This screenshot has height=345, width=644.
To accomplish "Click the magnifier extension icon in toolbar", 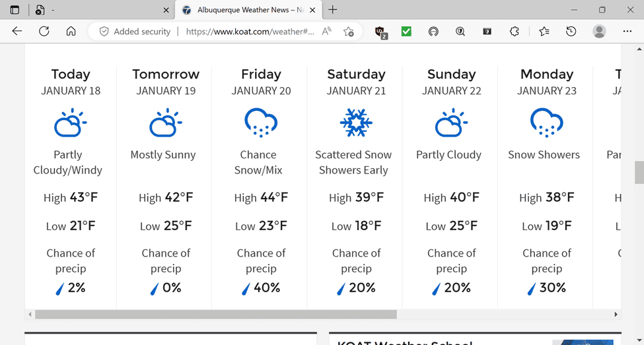I will (460, 31).
